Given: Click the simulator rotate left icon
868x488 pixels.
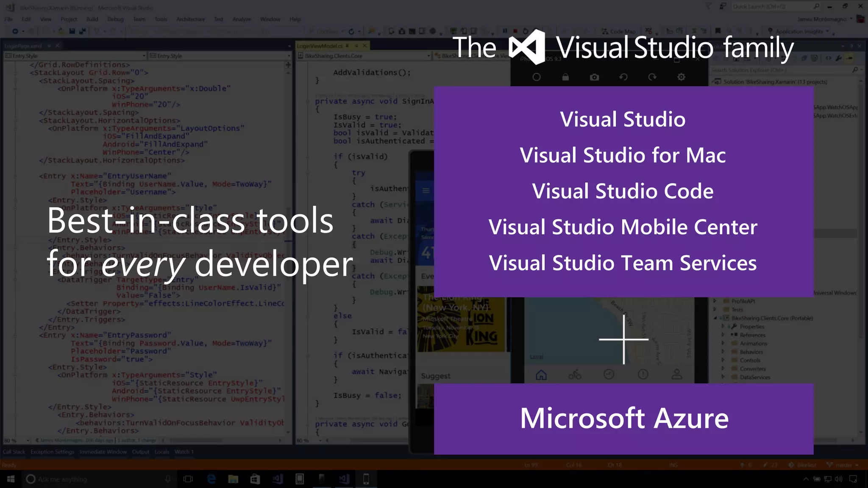Looking at the screenshot, I should tap(623, 77).
